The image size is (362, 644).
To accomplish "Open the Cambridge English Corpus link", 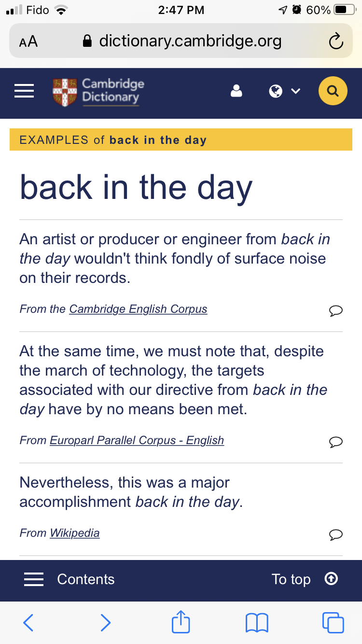I will (x=138, y=309).
